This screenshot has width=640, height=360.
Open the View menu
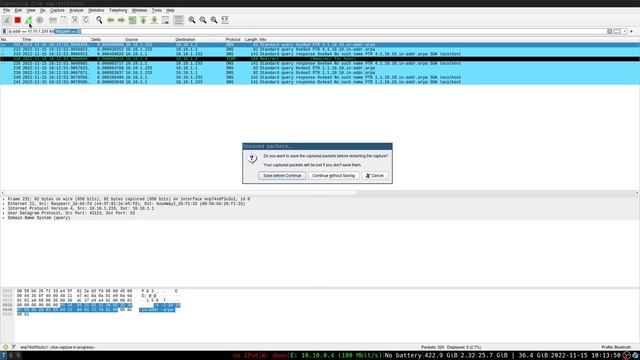click(x=31, y=10)
